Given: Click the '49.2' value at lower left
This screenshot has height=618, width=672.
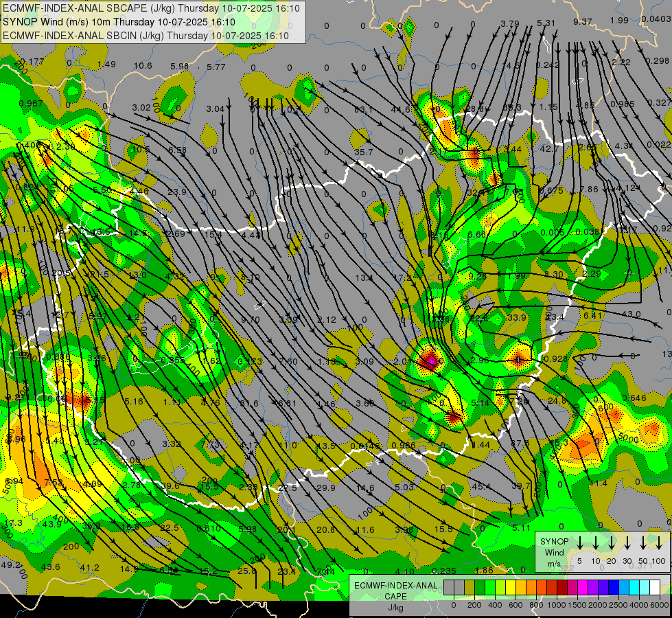Looking at the screenshot, I should point(11,564).
